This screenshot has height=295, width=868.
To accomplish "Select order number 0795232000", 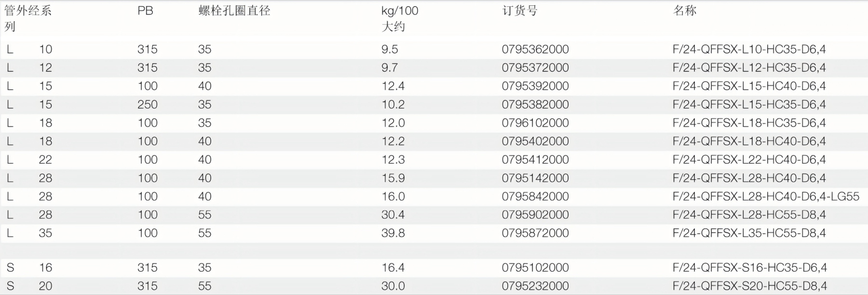I will [x=535, y=286].
